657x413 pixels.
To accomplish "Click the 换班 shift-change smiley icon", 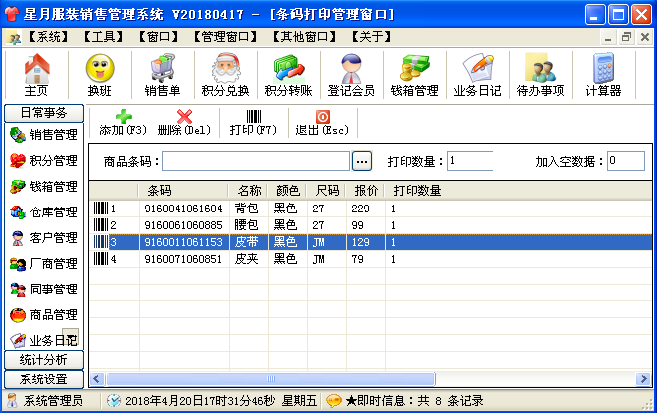I will point(100,75).
